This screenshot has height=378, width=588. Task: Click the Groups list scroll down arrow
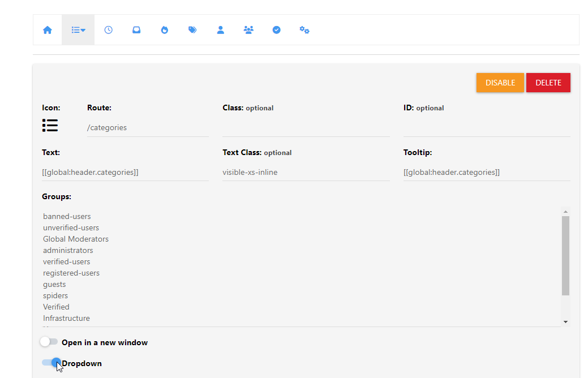pos(565,321)
